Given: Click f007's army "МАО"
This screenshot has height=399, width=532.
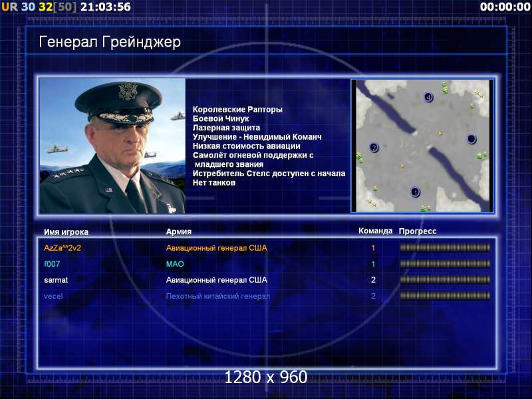Looking at the screenshot, I should [175, 263].
